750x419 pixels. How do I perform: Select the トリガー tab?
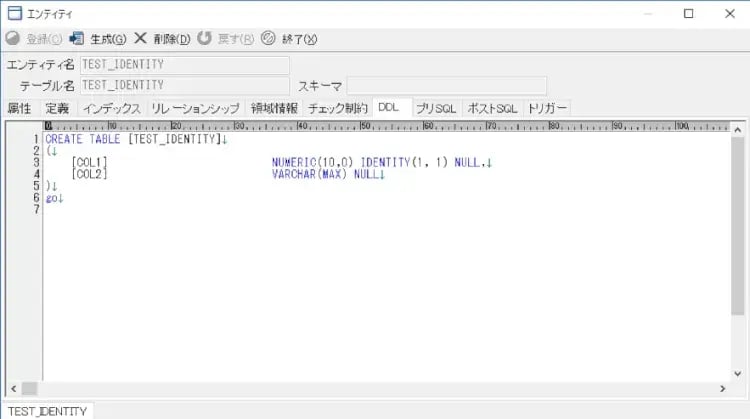pos(547,108)
